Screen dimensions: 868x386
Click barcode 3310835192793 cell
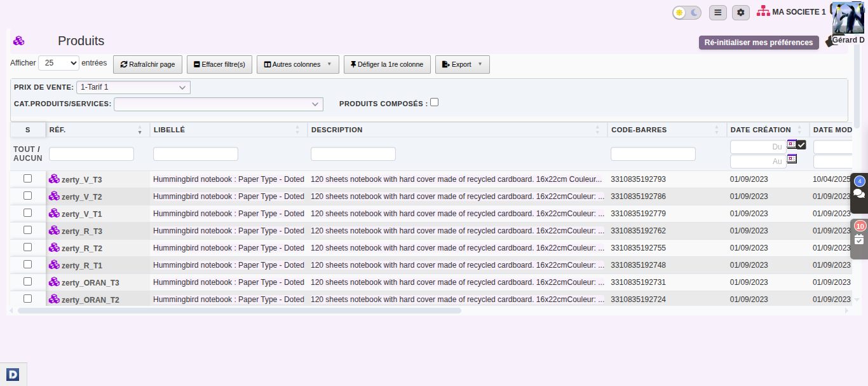click(x=638, y=179)
